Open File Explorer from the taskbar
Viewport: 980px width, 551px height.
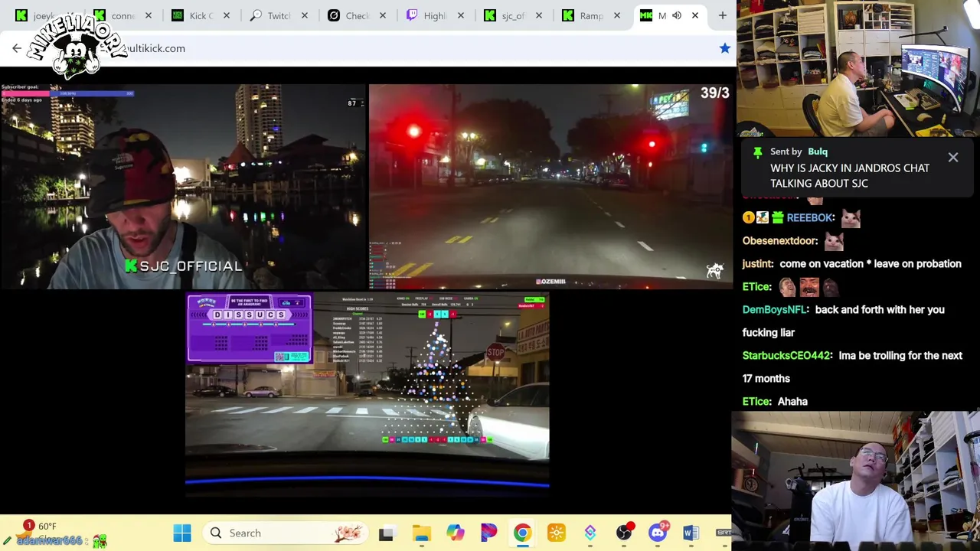click(x=421, y=533)
